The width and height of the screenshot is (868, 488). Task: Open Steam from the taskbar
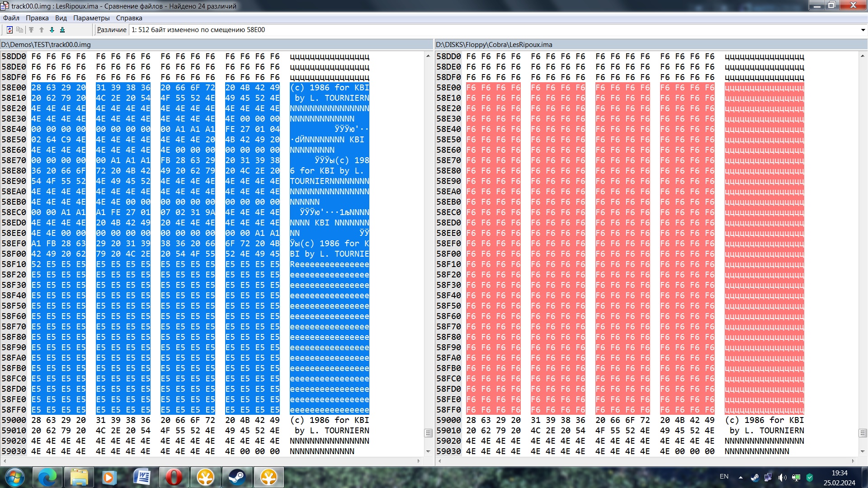click(237, 477)
